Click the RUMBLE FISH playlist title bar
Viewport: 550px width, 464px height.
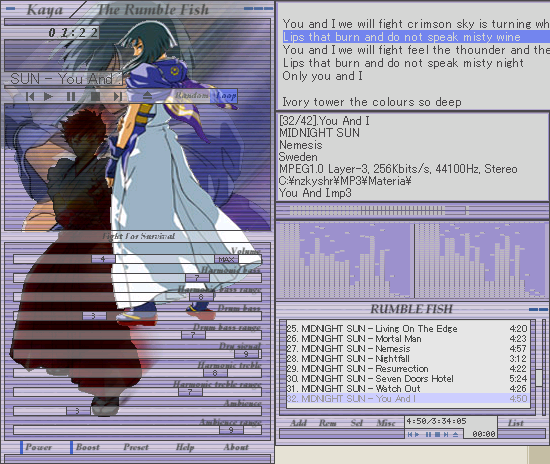(412, 309)
